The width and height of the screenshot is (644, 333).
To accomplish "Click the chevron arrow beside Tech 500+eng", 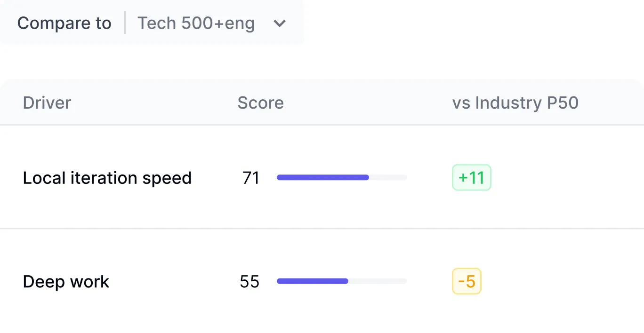I will click(280, 24).
